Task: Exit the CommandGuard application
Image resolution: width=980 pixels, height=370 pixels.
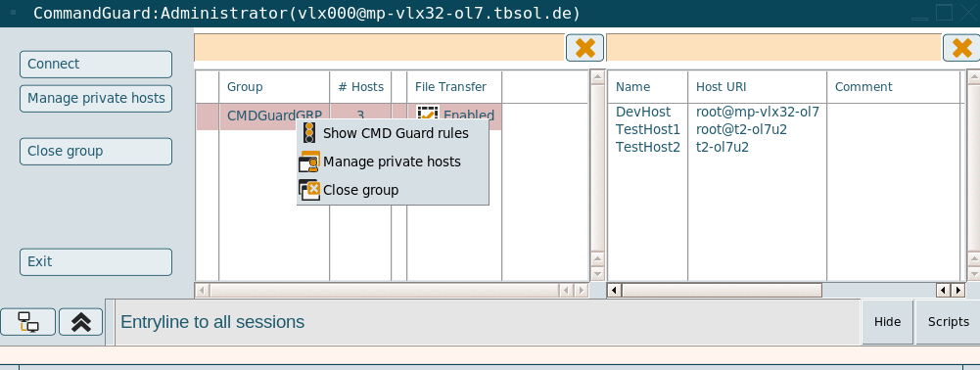Action: 96,262
